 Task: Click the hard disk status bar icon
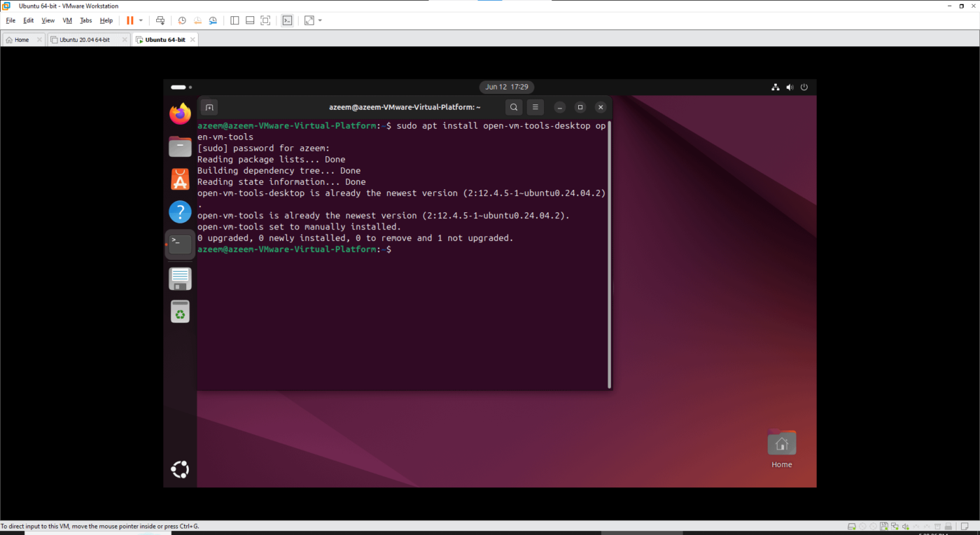[851, 526]
